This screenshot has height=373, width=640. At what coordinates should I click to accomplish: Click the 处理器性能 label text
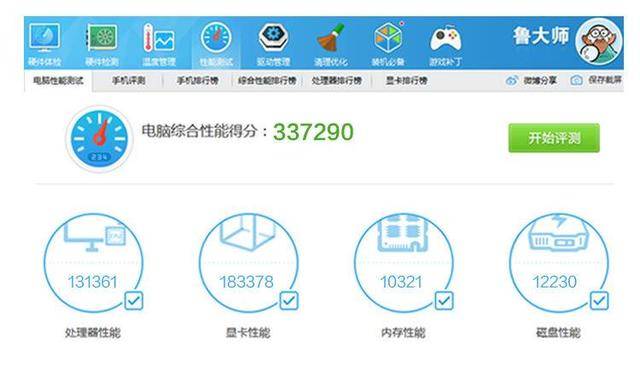point(93,333)
